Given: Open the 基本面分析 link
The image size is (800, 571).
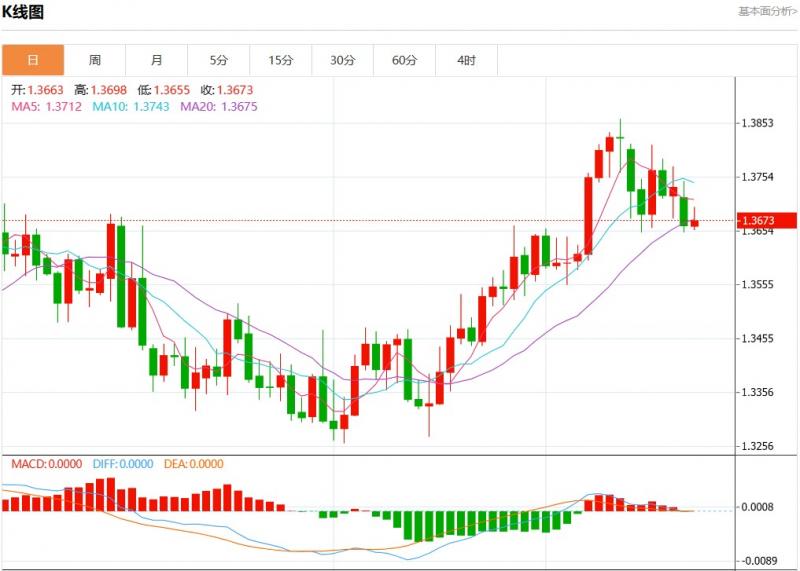Looking at the screenshot, I should click(767, 12).
